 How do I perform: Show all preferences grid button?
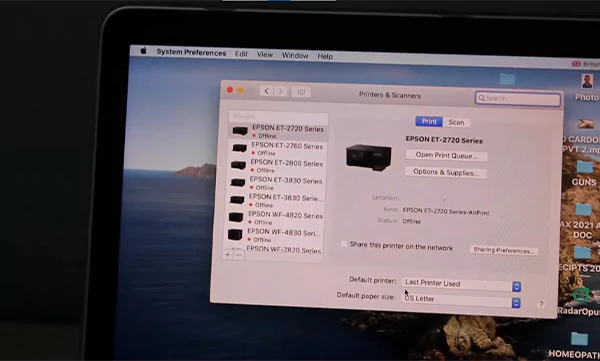[x=301, y=92]
